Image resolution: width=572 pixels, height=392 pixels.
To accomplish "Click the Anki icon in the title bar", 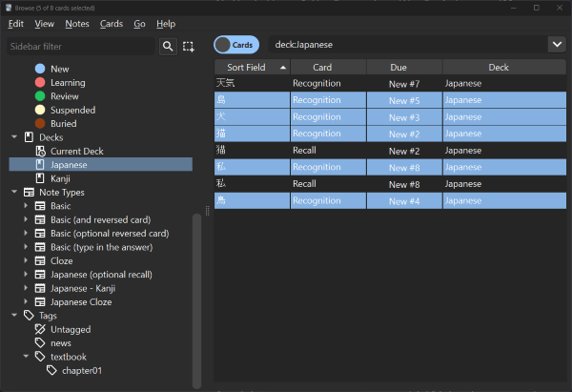I will click(x=9, y=8).
